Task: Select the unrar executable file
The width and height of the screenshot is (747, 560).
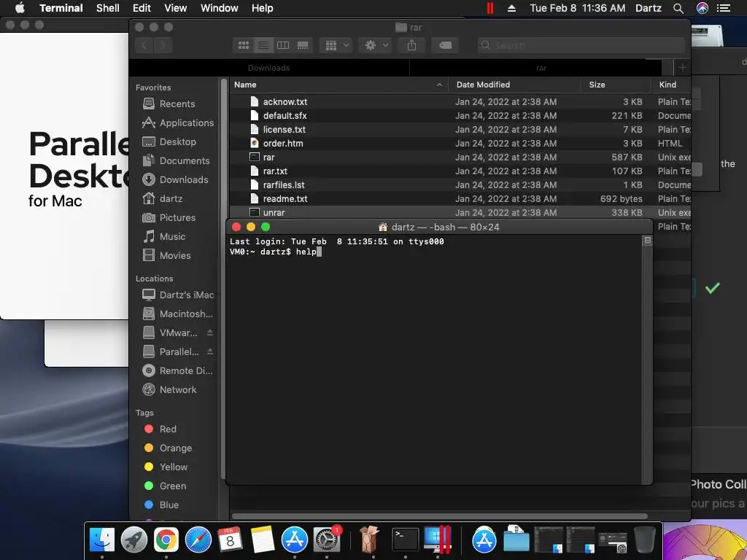Action: [460, 212]
